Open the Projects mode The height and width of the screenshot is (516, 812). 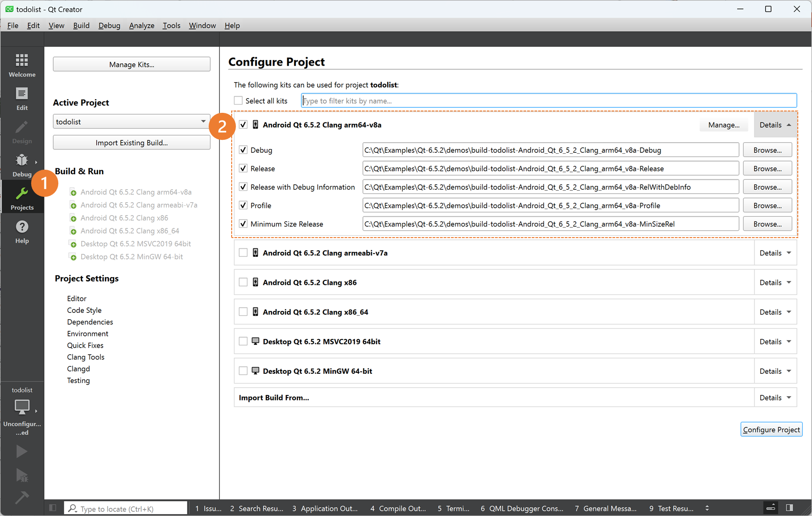tap(22, 198)
